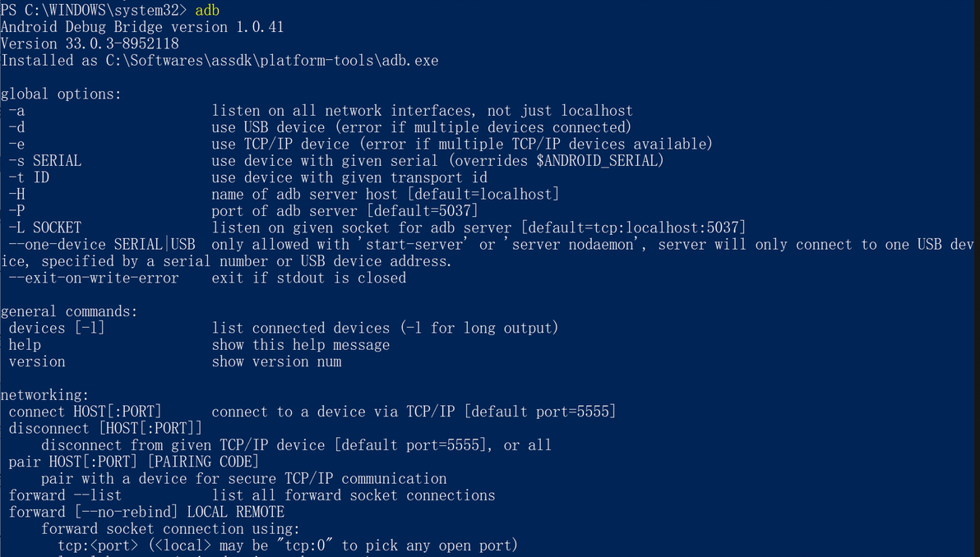
Task: Click '--one-device SERIAL|USB' option
Action: [102, 245]
